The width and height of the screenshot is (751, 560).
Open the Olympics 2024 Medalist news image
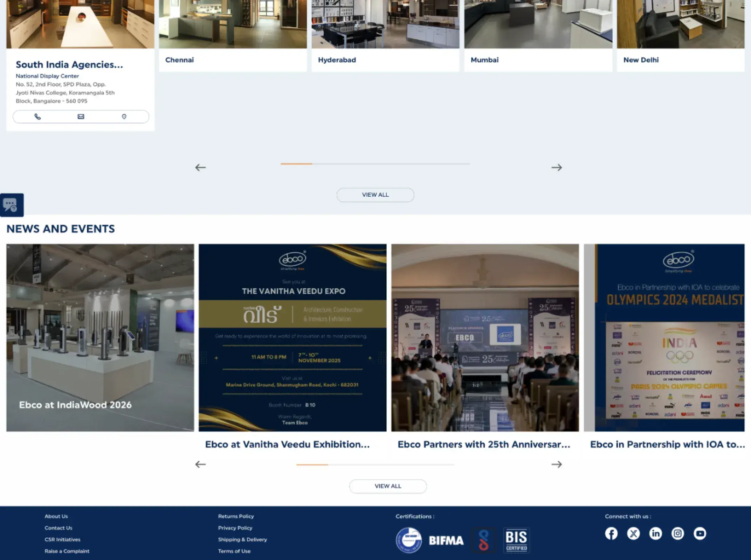pos(664,337)
